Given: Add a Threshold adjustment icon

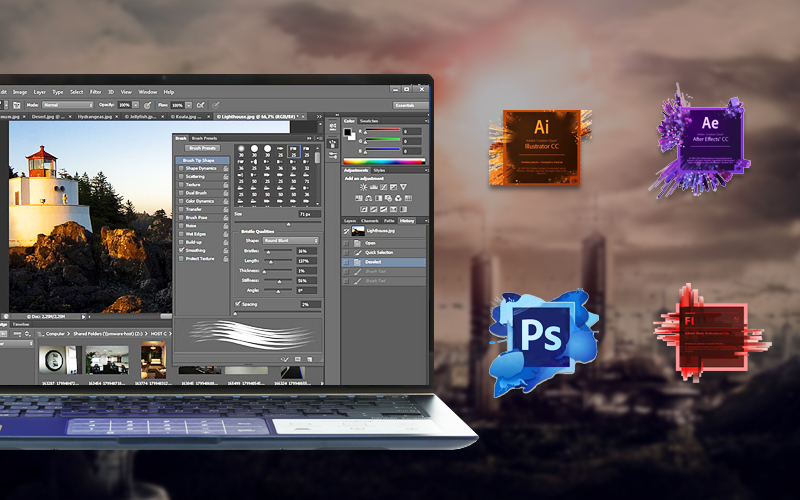Looking at the screenshot, I should tap(384, 209).
